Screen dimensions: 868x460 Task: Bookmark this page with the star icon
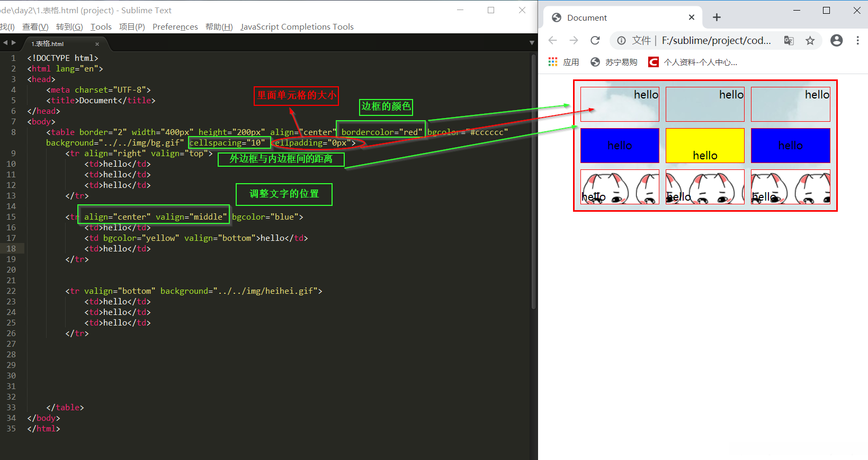[810, 40]
